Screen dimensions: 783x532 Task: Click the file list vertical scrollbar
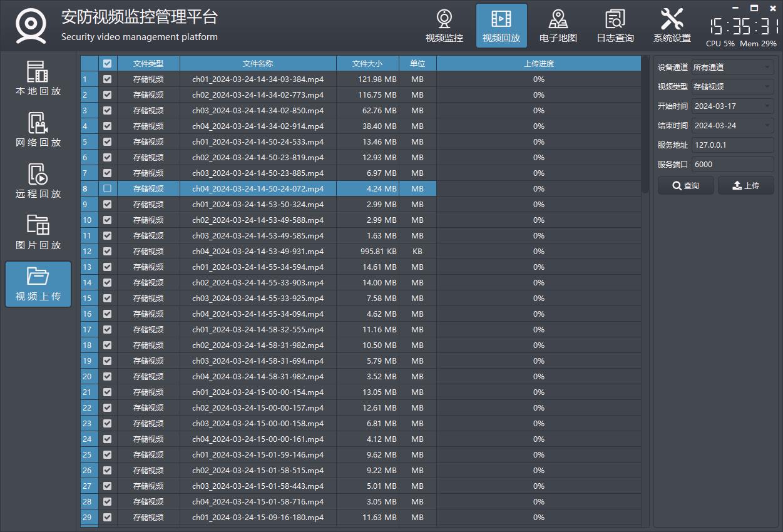[645, 125]
